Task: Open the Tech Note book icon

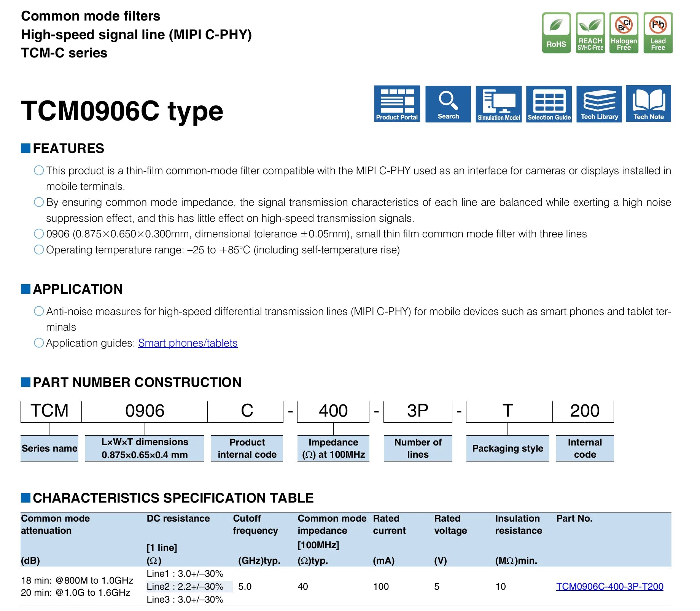Action: tap(649, 104)
